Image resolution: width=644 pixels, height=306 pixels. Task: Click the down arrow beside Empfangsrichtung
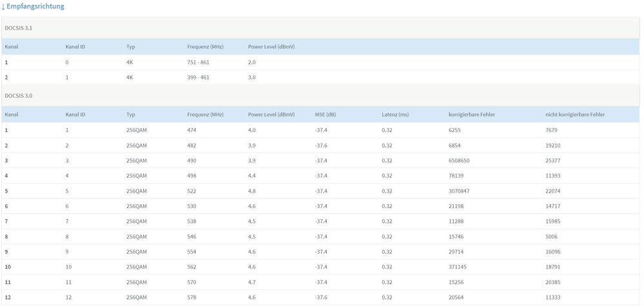coord(3,6)
